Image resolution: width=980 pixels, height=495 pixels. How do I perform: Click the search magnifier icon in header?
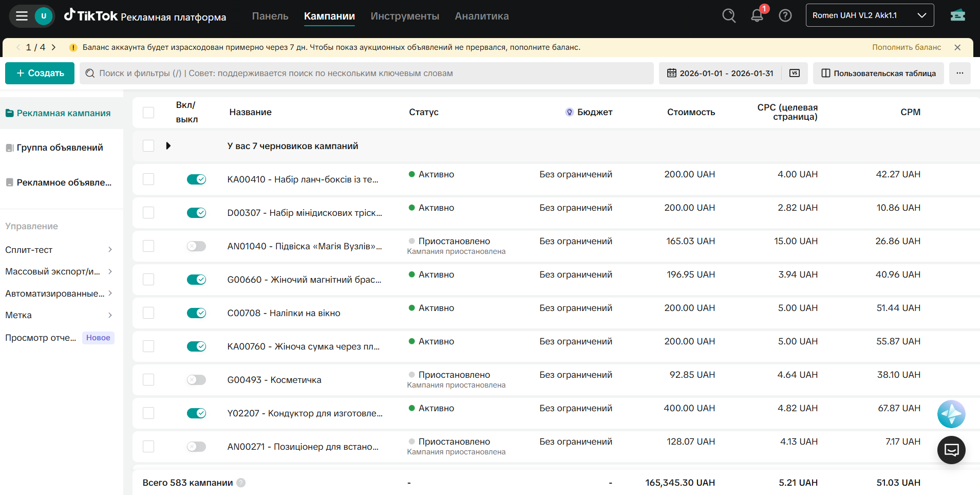(729, 16)
